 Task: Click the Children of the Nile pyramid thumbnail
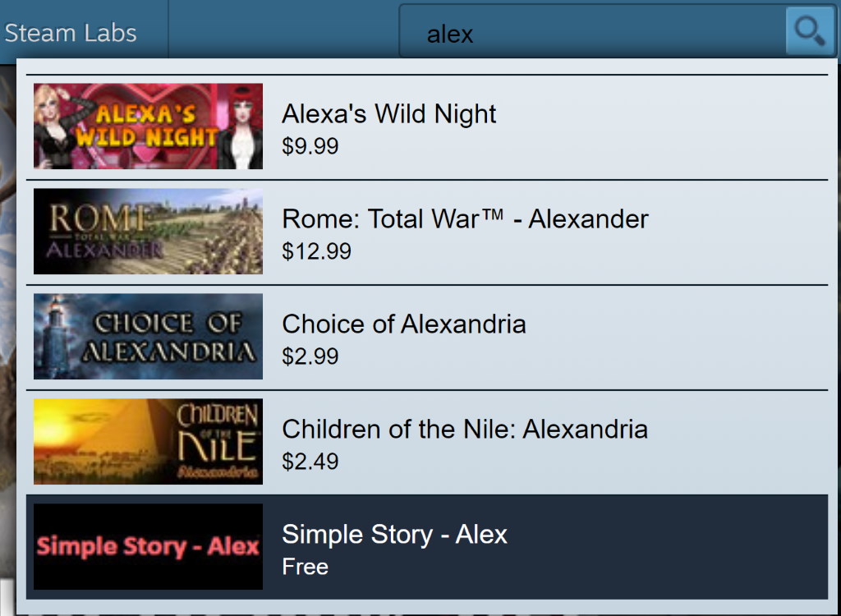point(148,441)
